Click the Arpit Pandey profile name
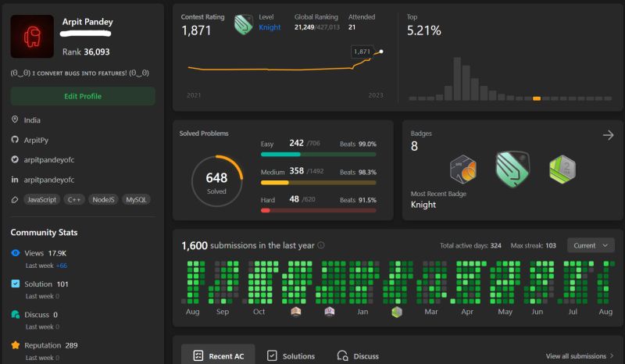 click(x=87, y=22)
